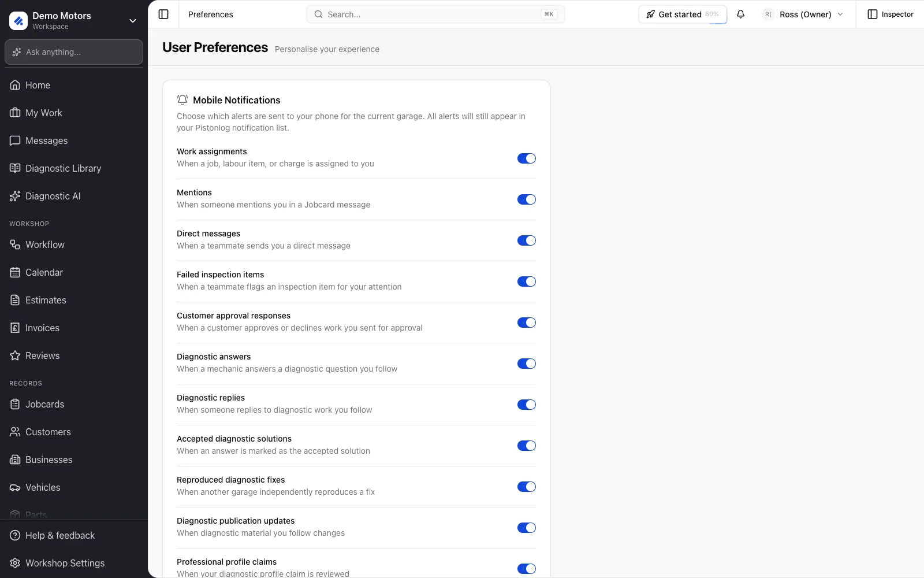Click the Estimates document icon

15,300
